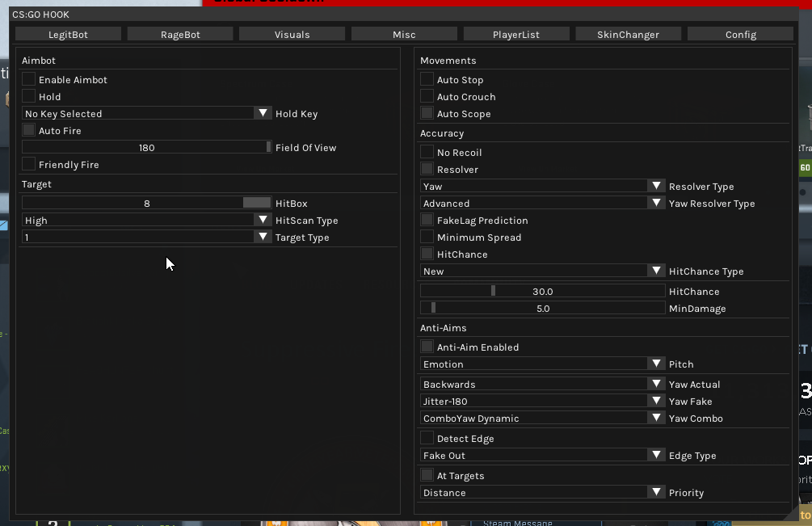Click the Field Of View slider
812x526 pixels.
click(146, 148)
